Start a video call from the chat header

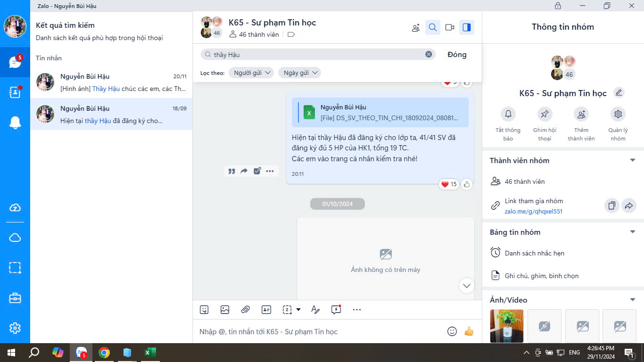450,27
